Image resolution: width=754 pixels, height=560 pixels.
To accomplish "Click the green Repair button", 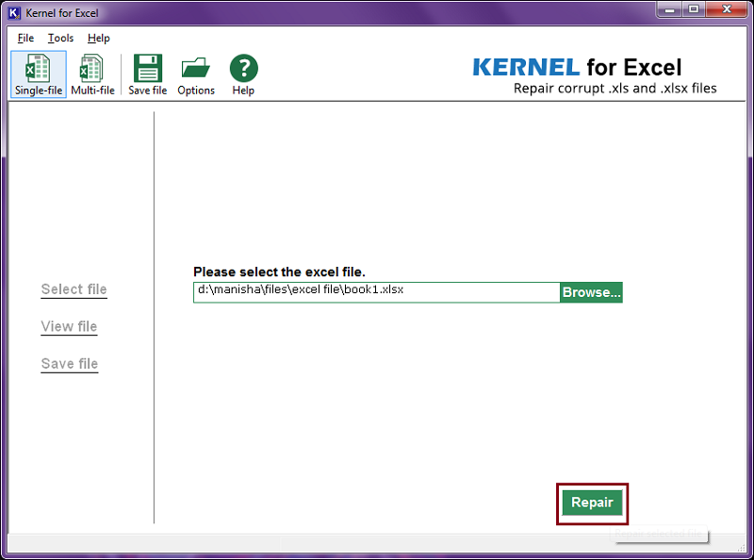I will (x=592, y=502).
